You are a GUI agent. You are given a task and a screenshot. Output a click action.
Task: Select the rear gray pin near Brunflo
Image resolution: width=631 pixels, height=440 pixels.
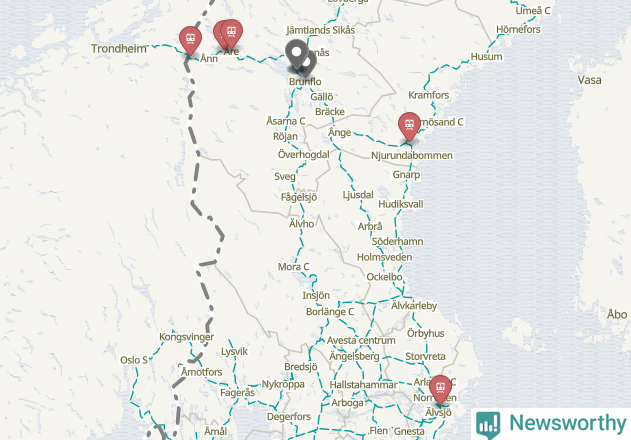309,64
